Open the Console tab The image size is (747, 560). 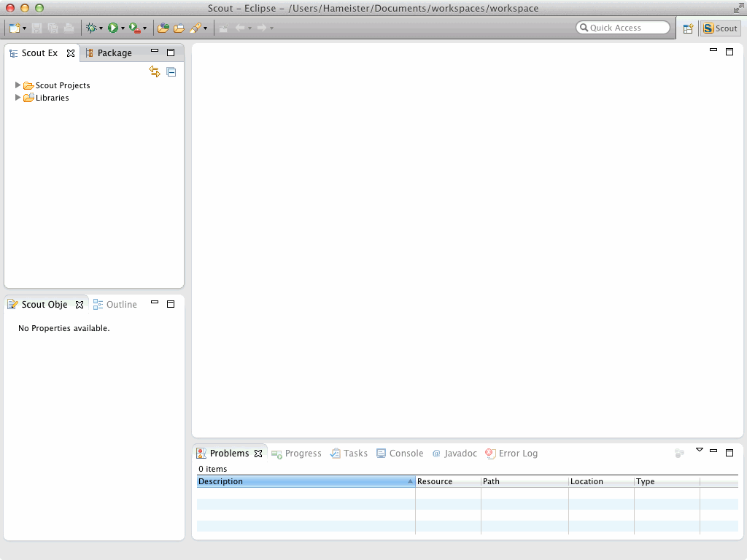click(x=400, y=453)
